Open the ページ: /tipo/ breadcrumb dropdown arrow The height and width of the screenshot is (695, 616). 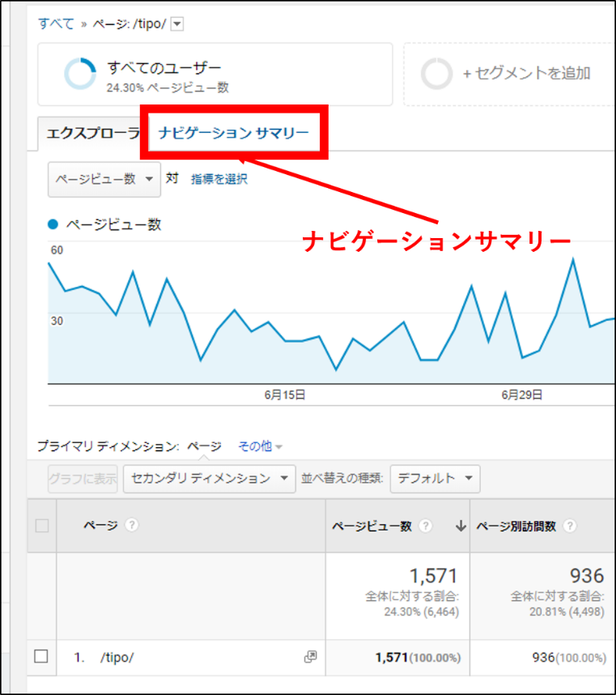(178, 24)
